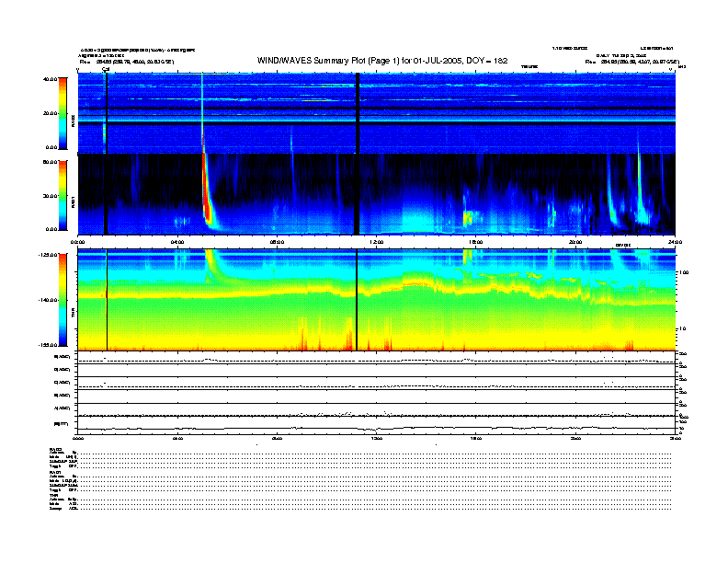728x563 pixels.
Task: Click the RAD2 color scale bar
Action: 63,113
